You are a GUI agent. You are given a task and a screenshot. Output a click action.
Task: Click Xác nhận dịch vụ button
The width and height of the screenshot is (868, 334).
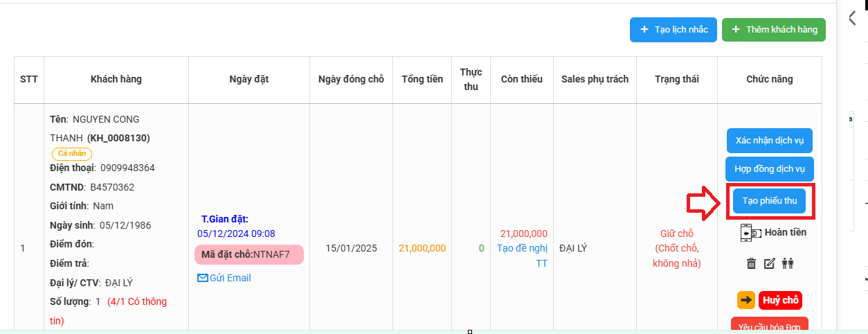click(770, 141)
